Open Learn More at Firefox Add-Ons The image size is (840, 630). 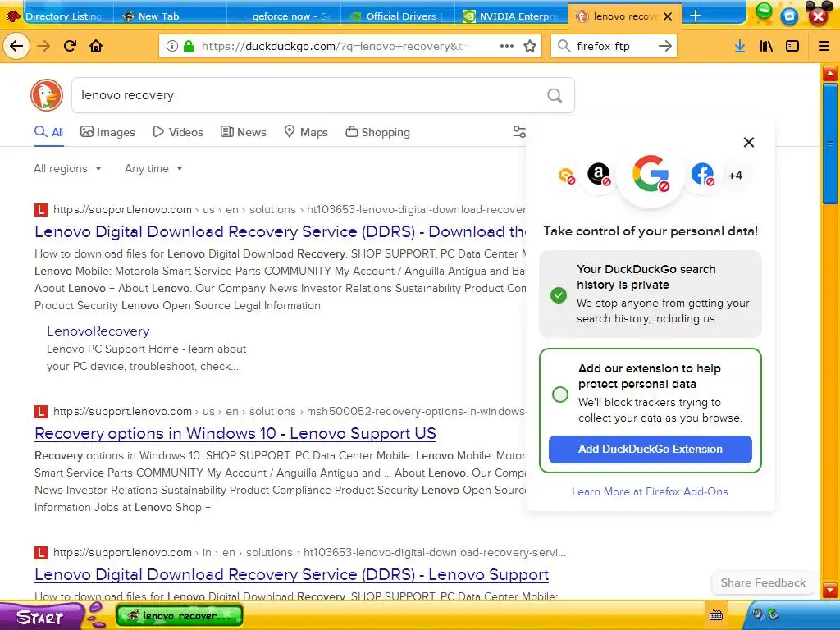coord(650,491)
